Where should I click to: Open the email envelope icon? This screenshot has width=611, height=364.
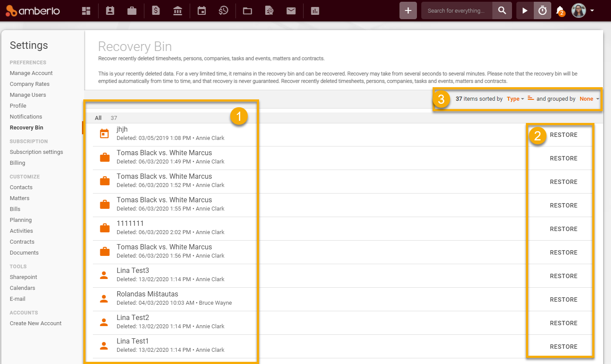pos(291,11)
